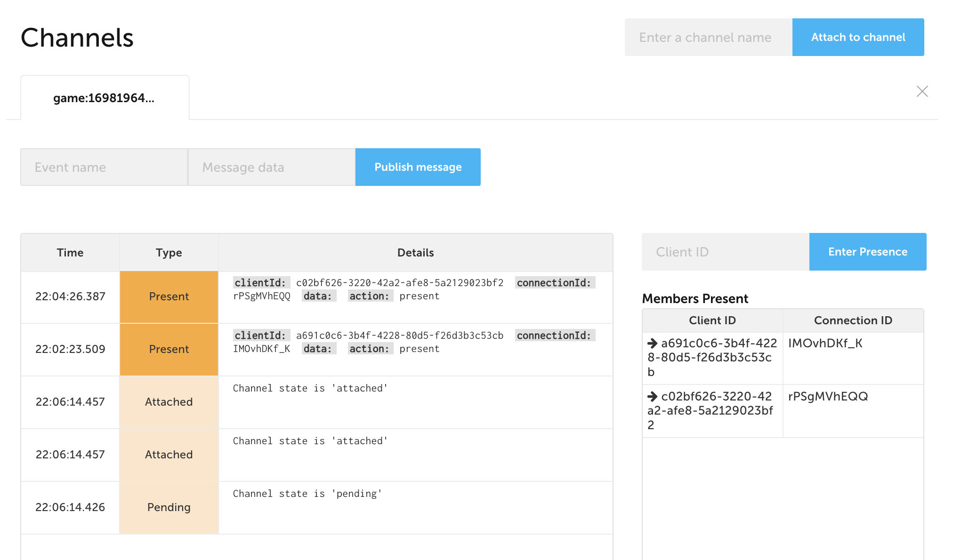Focus the Enter a channel name field

[708, 37]
